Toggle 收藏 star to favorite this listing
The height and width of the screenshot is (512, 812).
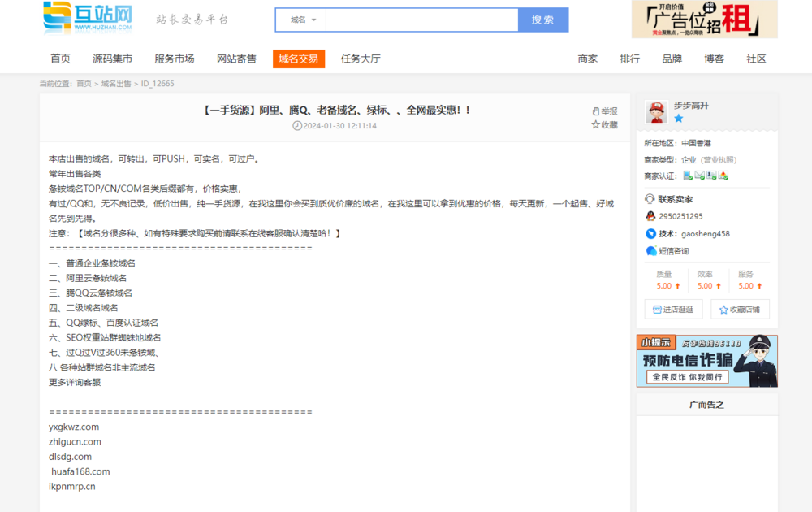604,125
